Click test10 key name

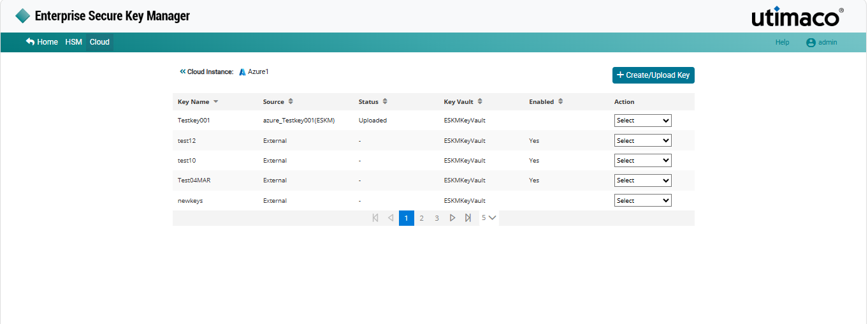(187, 161)
